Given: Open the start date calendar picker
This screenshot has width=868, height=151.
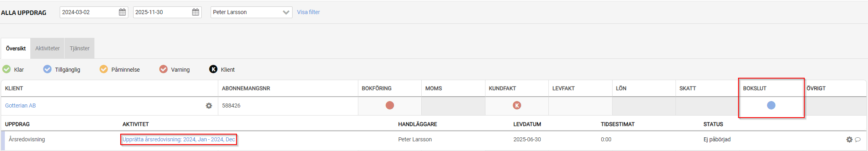Looking at the screenshot, I should click(x=122, y=12).
